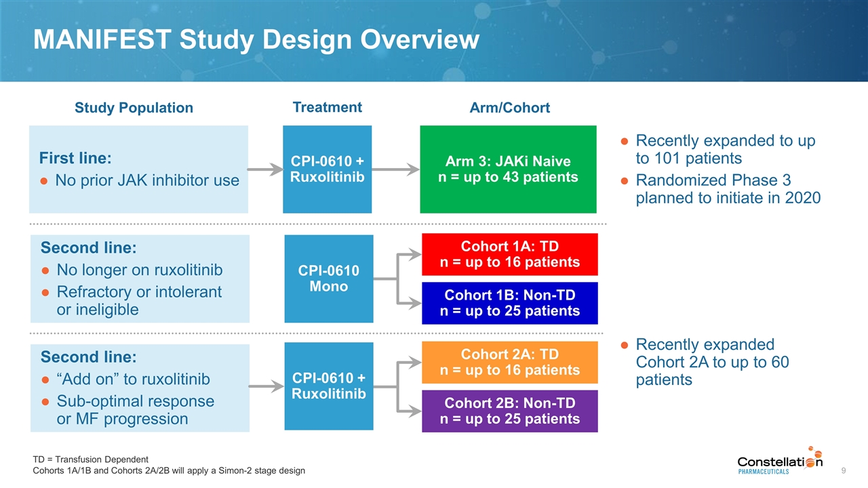Select the purple Cohort 2B Non-TD box
The width and height of the screenshot is (868, 488).
[510, 411]
